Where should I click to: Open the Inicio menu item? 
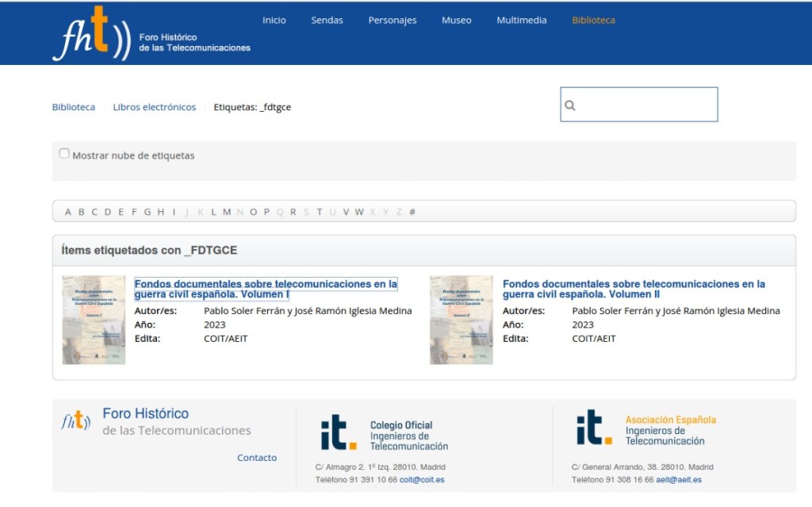274,21
